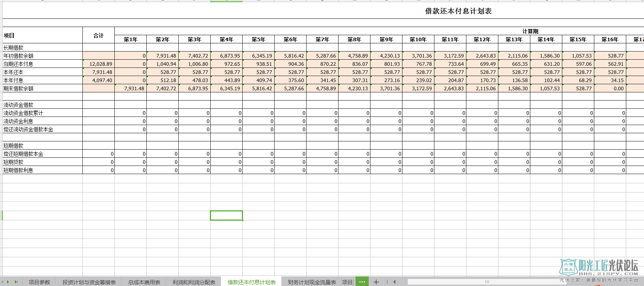
Task: Click the 短期借款 row label
Action: click(x=13, y=146)
